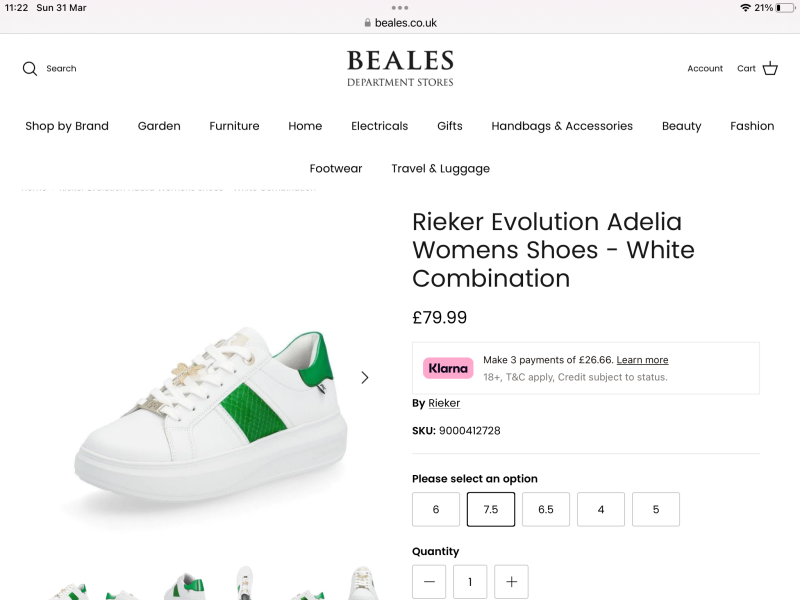Go to the Footwear section
Viewport: 800px width, 600px height.
[x=336, y=168]
